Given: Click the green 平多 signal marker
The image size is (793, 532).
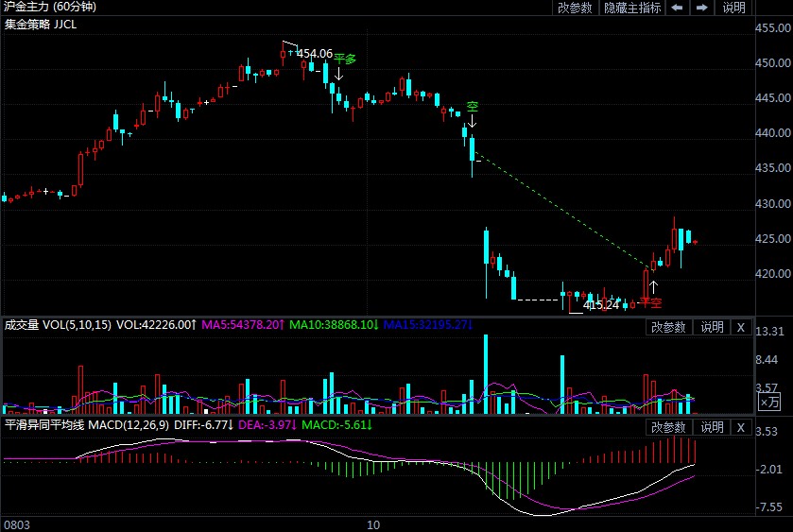Looking at the screenshot, I should (x=345, y=60).
